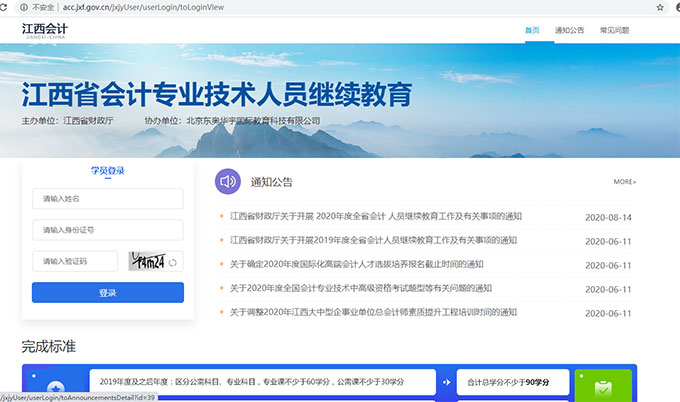Open the 首页 navigation tab
680x402 pixels.
click(532, 31)
